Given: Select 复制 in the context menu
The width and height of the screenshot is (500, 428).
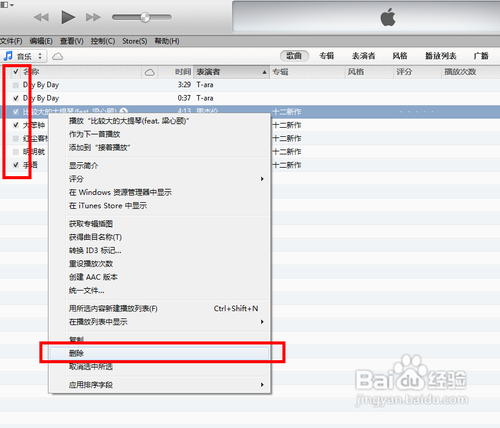Looking at the screenshot, I should tap(159, 340).
